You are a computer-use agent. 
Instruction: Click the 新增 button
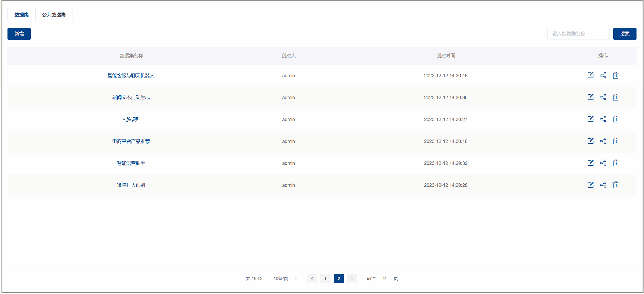click(19, 34)
